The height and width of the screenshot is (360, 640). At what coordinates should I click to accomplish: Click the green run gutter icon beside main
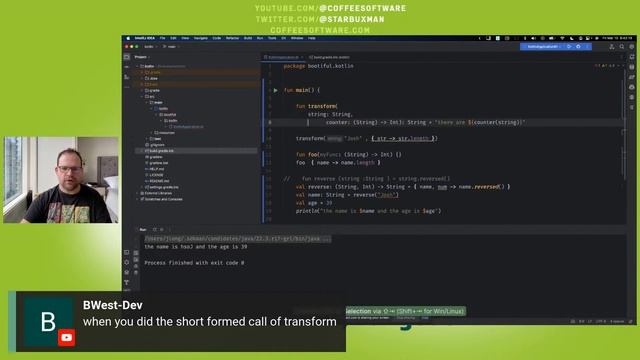coord(276,90)
